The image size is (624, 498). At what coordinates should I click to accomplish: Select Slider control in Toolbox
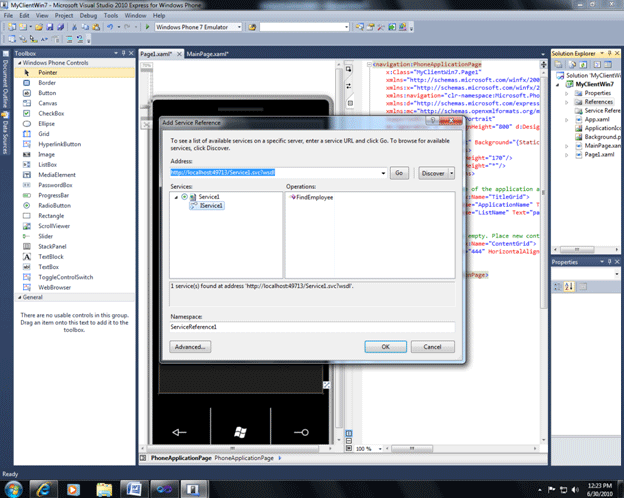pyautogui.click(x=75, y=236)
